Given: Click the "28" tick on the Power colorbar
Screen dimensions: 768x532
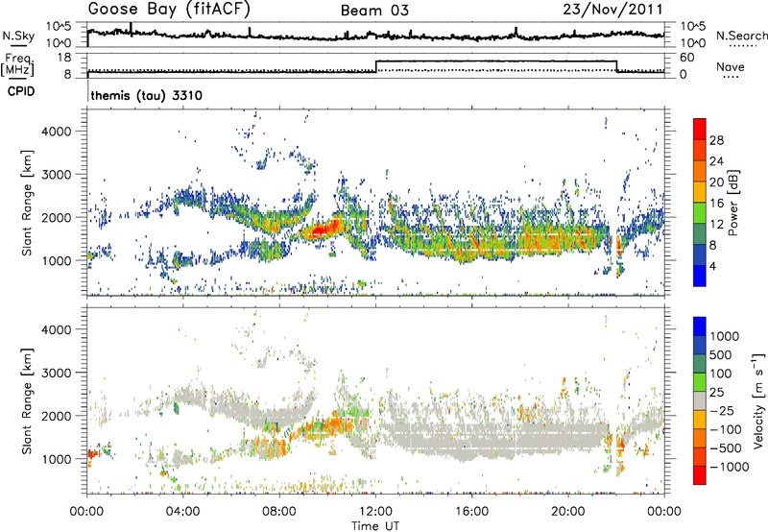Looking at the screenshot, I should (x=716, y=140).
